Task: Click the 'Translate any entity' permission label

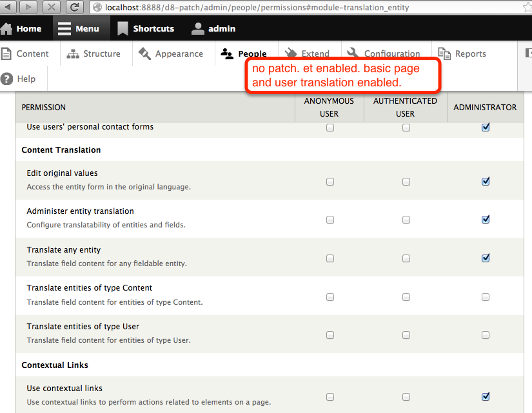Action: 63,249
